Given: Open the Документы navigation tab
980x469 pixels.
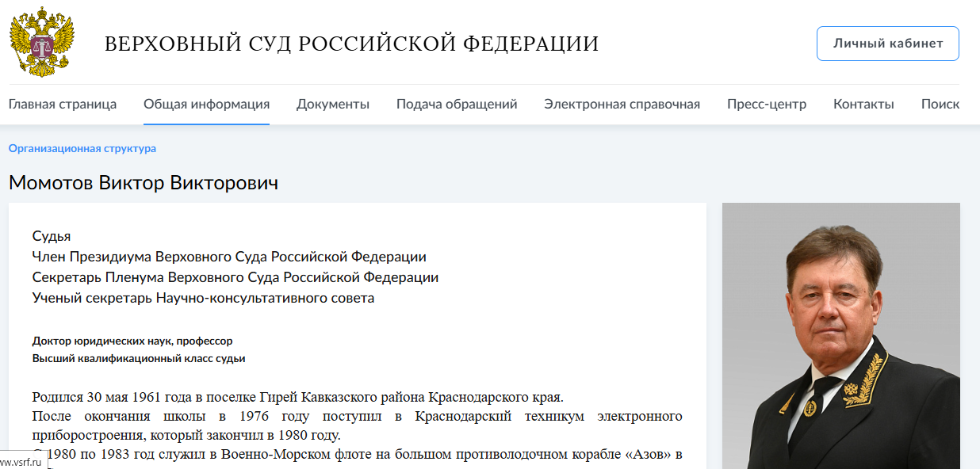Looking at the screenshot, I should [x=333, y=103].
